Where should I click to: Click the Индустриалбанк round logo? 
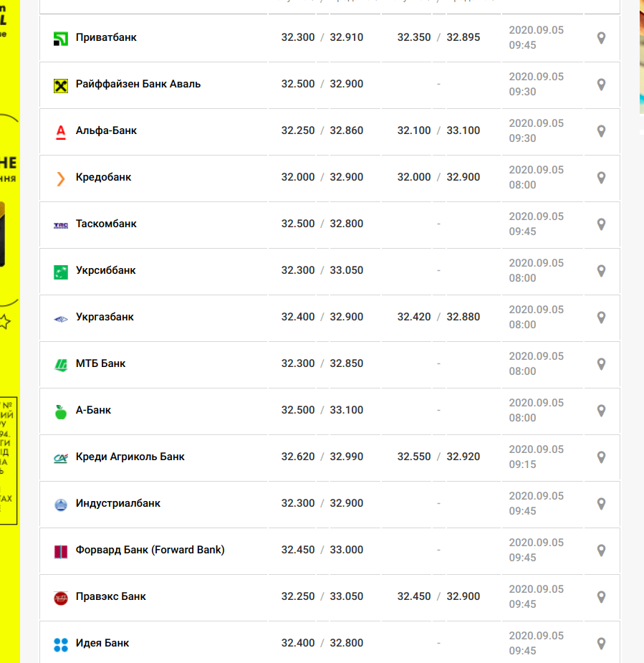pyautogui.click(x=61, y=505)
